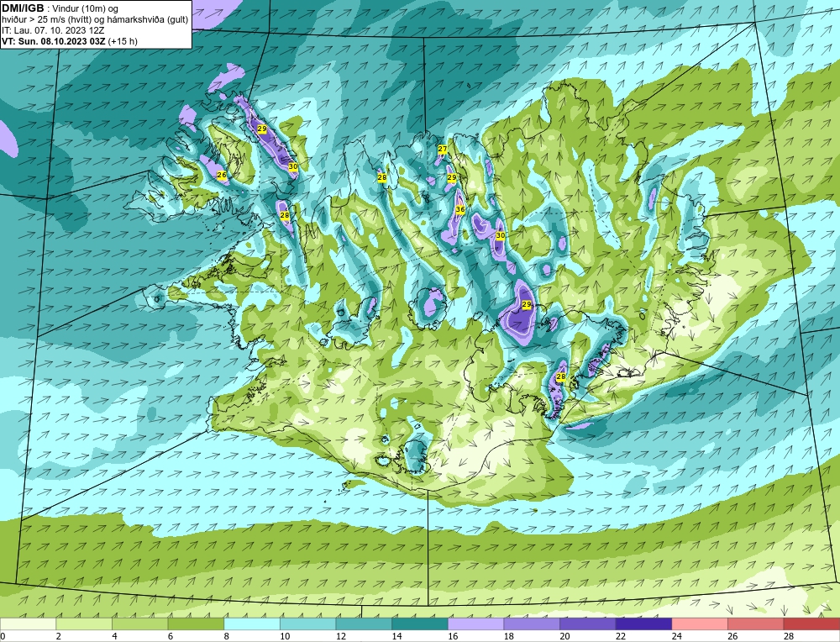
Task: Click the "VT: Sun. 08.10.2023 03Z" valid time
Action: [x=54, y=41]
